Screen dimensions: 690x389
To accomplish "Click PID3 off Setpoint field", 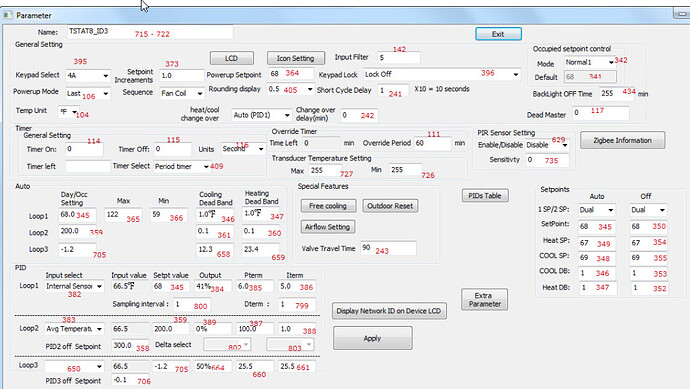I will (x=130, y=380).
